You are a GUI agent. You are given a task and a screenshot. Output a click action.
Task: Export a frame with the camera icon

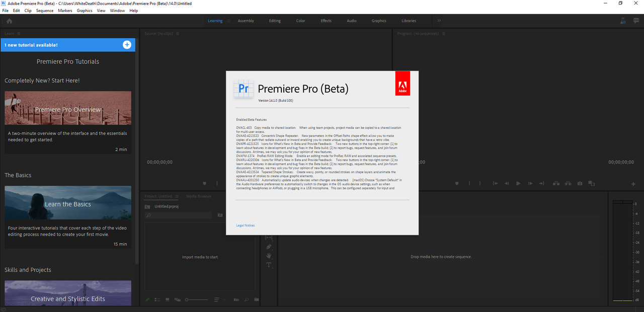[580, 183]
